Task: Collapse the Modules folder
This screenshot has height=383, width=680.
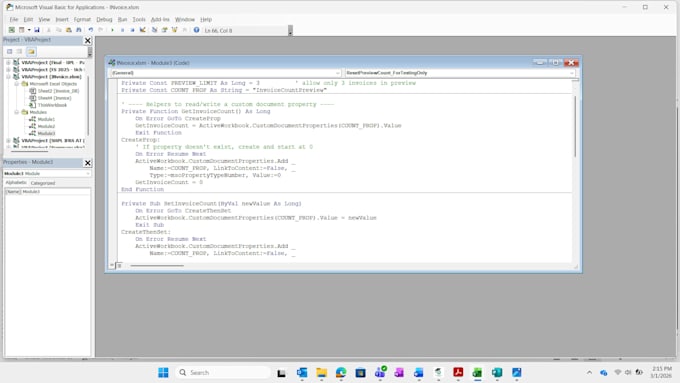Action: click(x=16, y=112)
